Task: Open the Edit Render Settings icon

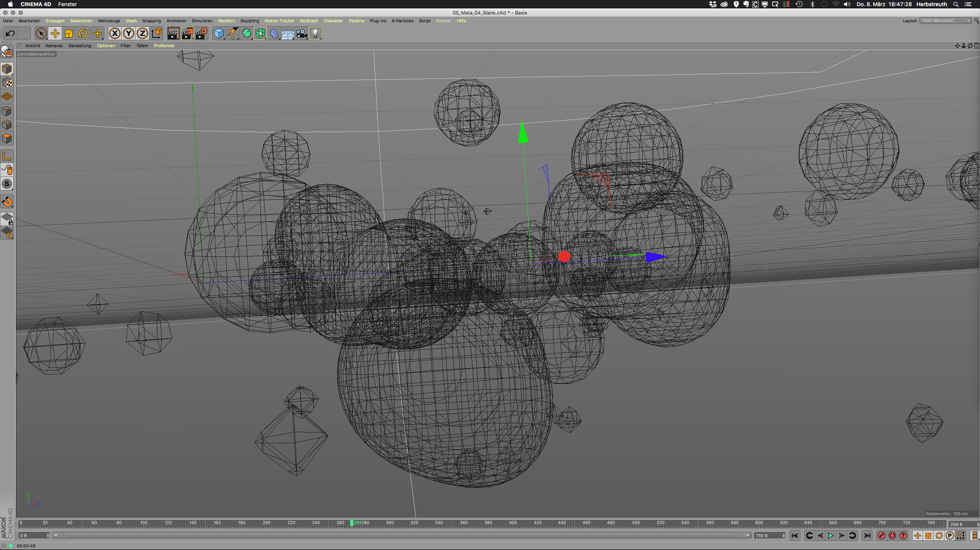Action: click(x=202, y=34)
